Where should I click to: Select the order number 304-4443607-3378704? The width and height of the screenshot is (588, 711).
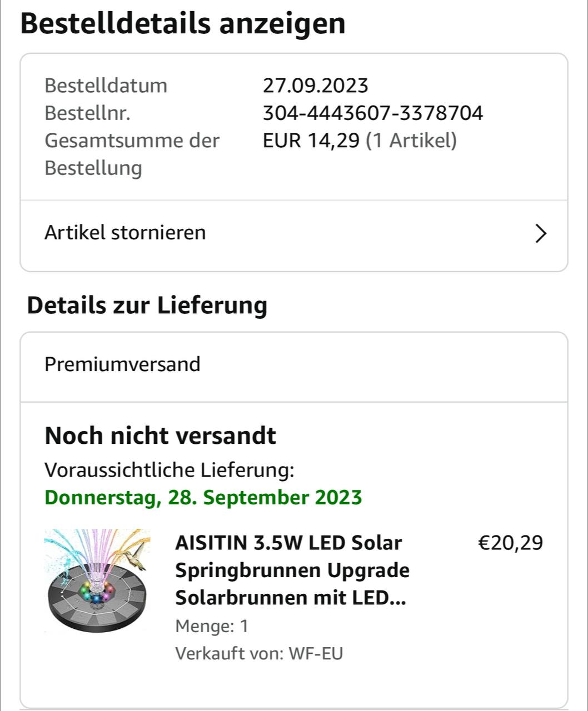pyautogui.click(x=372, y=113)
